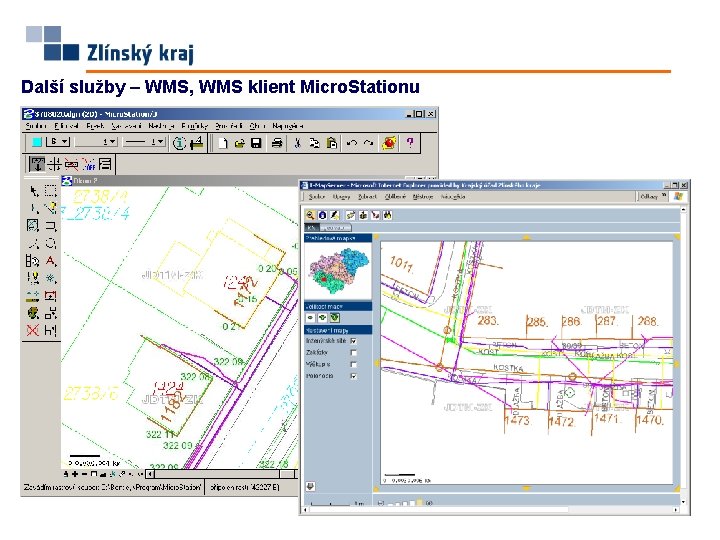Pan map south with bottom yellow arrow
The height and width of the screenshot is (540, 720).
pyautogui.click(x=526, y=489)
